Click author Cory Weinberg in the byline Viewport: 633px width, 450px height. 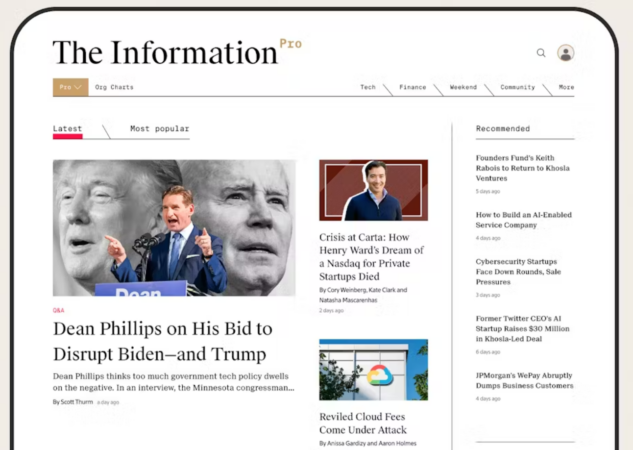click(x=347, y=290)
